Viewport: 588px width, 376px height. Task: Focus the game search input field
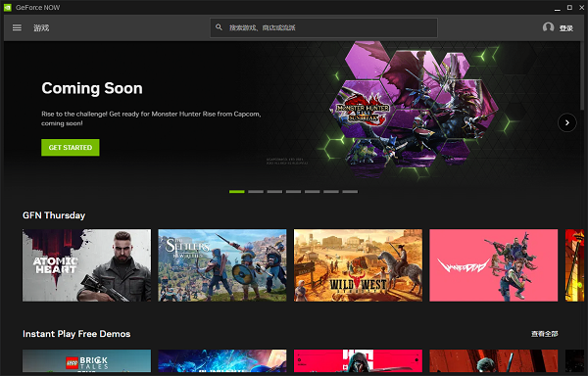point(323,27)
